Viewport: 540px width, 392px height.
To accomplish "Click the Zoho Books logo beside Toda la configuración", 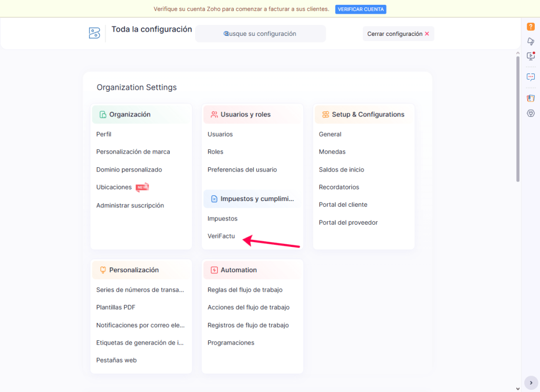I will click(94, 33).
